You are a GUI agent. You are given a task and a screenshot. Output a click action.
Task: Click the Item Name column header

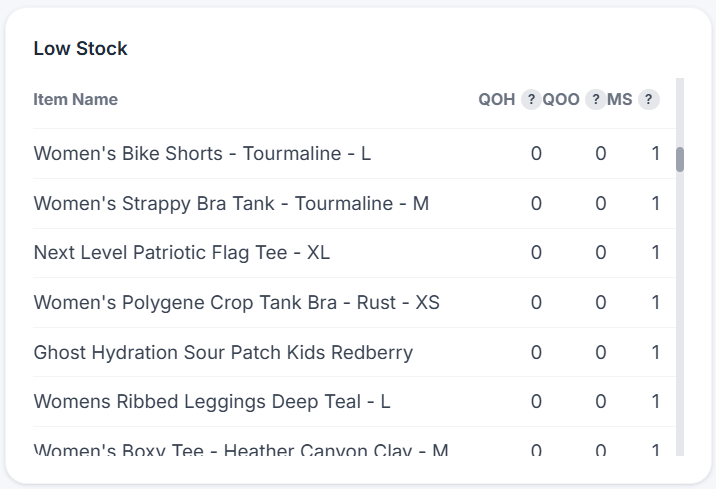pos(75,99)
